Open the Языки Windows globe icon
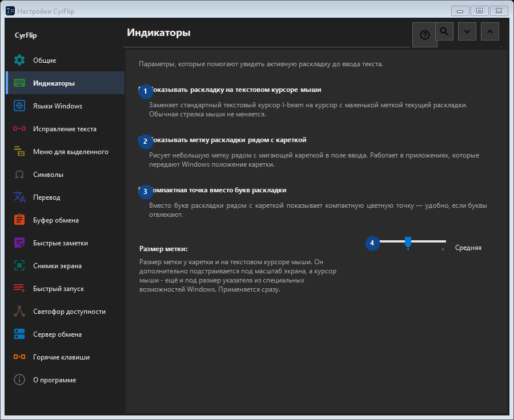The image size is (514, 420). (x=19, y=106)
